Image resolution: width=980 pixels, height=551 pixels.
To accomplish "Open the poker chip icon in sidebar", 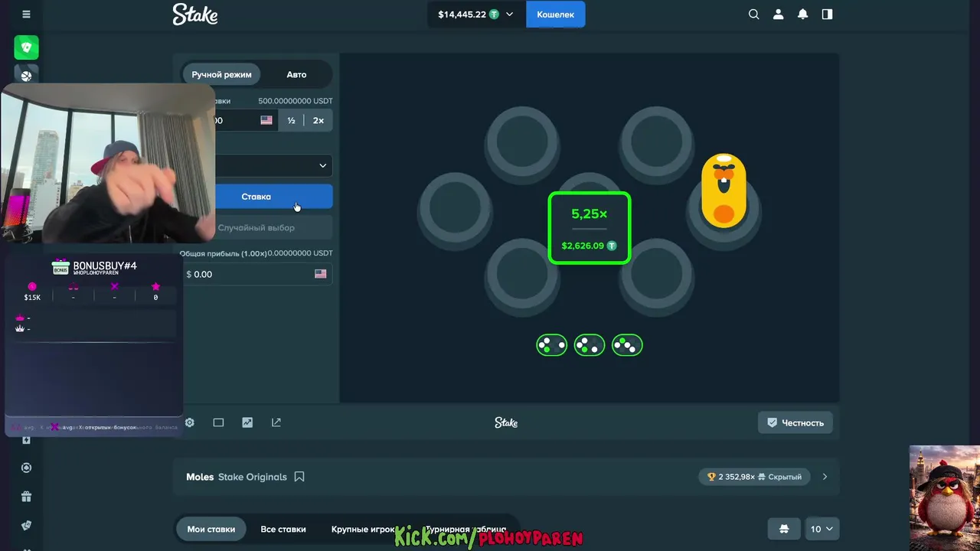I will tap(26, 468).
